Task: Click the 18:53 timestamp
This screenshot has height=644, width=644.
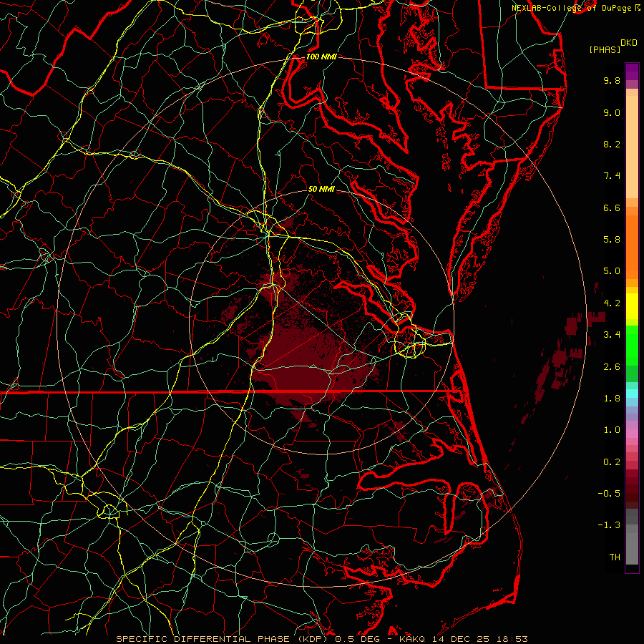Action: tap(511, 639)
